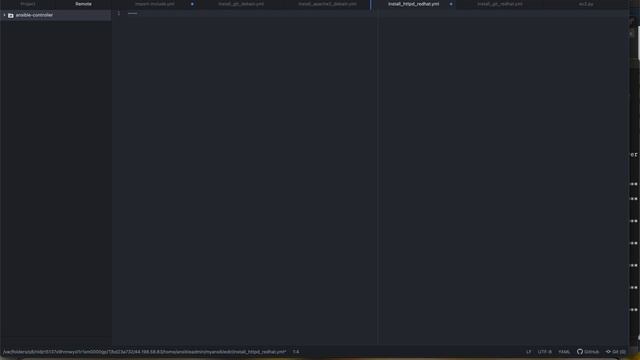Open the Git (0) panel from status bar

click(x=616, y=351)
